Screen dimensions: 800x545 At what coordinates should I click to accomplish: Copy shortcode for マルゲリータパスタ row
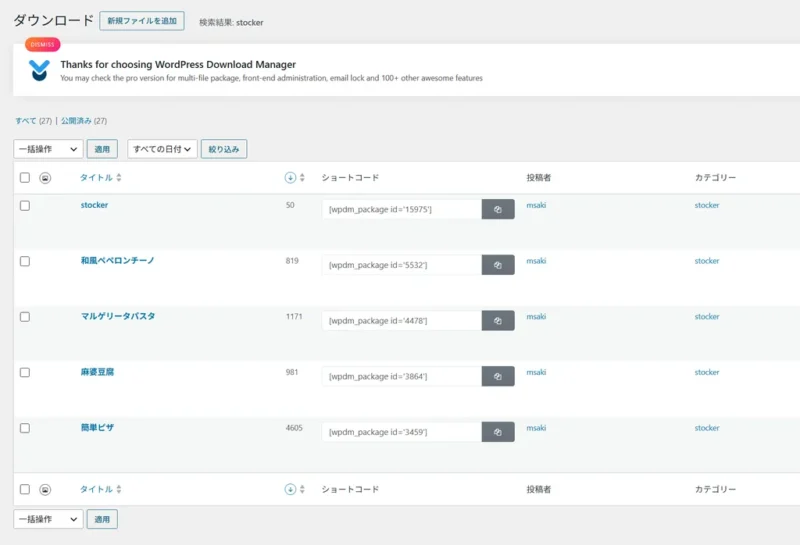pyautogui.click(x=497, y=320)
